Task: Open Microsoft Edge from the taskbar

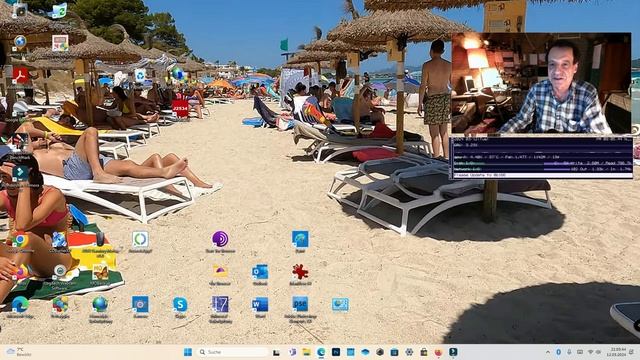Action: point(321,352)
